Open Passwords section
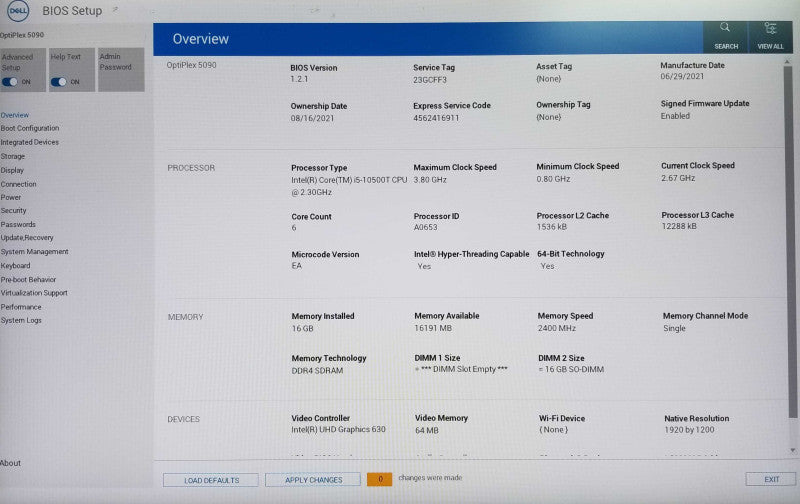 [18, 224]
